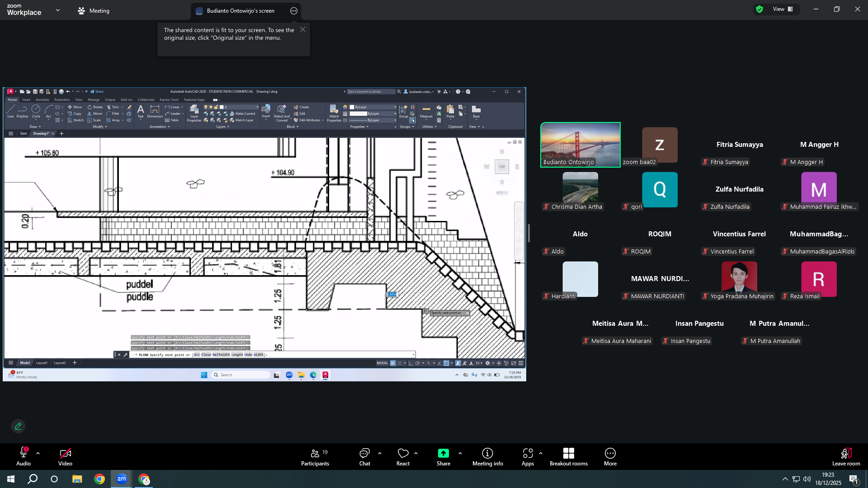Click the Scale tool in Modify panel
The image size is (868, 488).
tap(94, 120)
